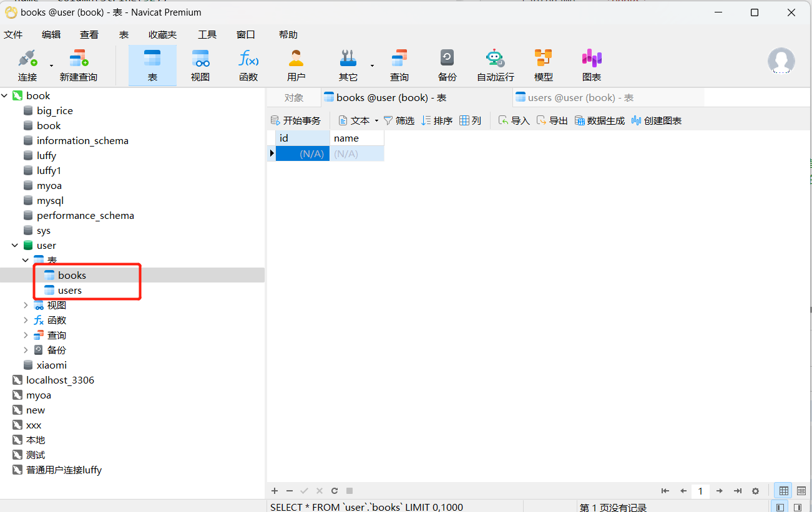Click the 备份 (Backup) toolbar icon

448,65
